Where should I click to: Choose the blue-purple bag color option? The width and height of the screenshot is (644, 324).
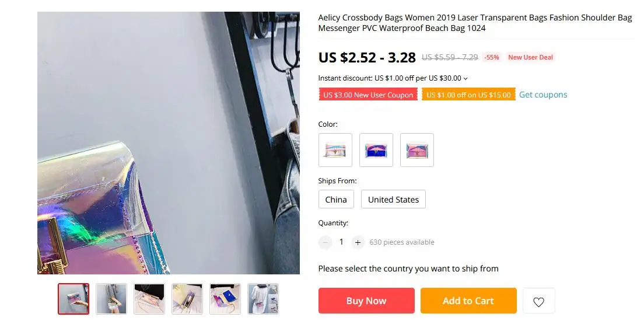tap(376, 150)
